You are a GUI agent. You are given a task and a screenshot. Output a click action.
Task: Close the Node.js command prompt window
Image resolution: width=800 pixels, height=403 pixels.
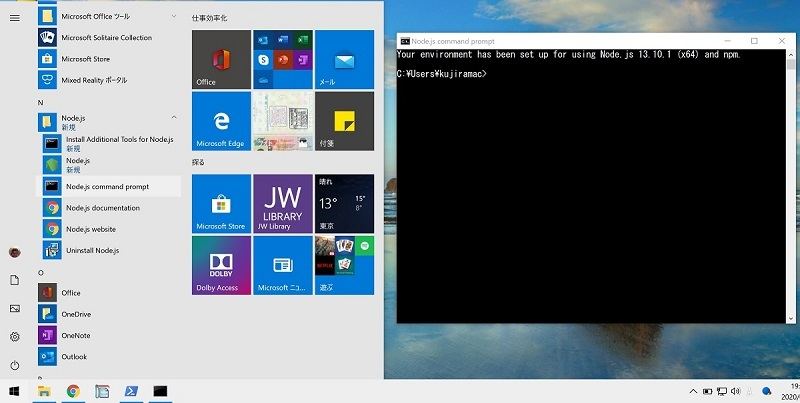[x=782, y=41]
